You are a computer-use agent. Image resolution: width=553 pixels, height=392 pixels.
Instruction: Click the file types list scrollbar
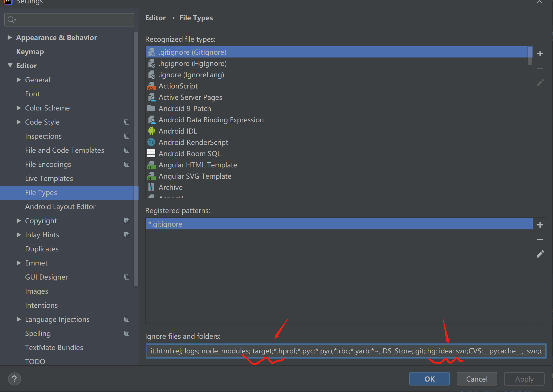click(530, 56)
